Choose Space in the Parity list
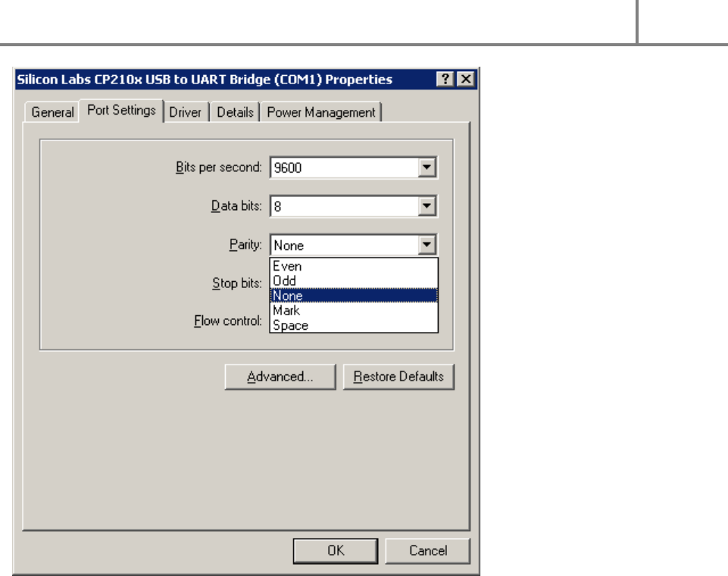The width and height of the screenshot is (728, 576). coord(354,325)
